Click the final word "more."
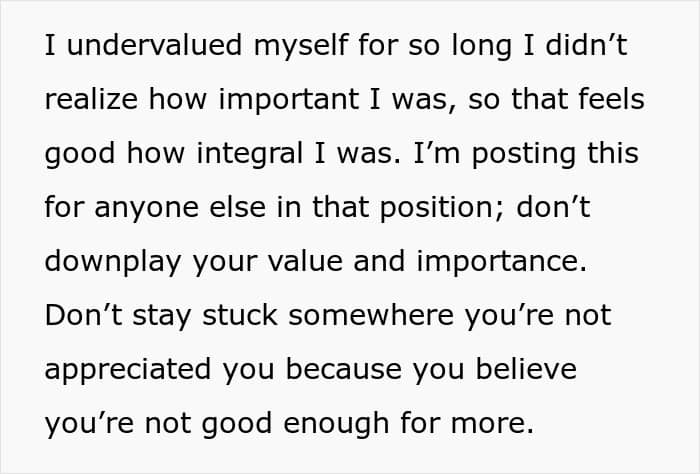This screenshot has height=474, width=700. coord(492,424)
